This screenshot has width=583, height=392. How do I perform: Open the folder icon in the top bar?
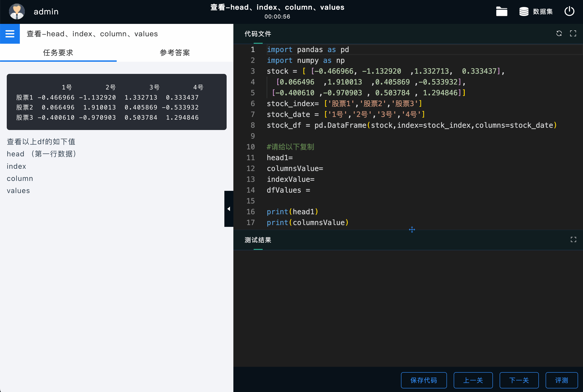pos(501,11)
